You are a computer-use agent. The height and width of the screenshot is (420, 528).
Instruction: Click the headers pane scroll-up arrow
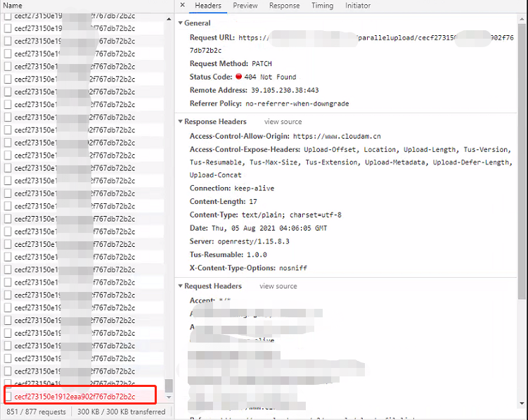coord(522,19)
